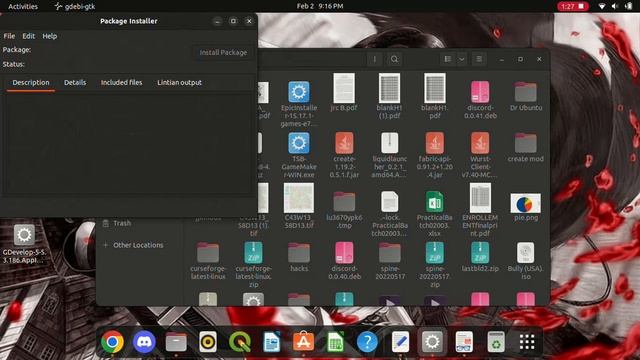Select curseforge-latest-linux.zip archive
The height and width of the screenshot is (360, 640).
pyautogui.click(x=253, y=264)
